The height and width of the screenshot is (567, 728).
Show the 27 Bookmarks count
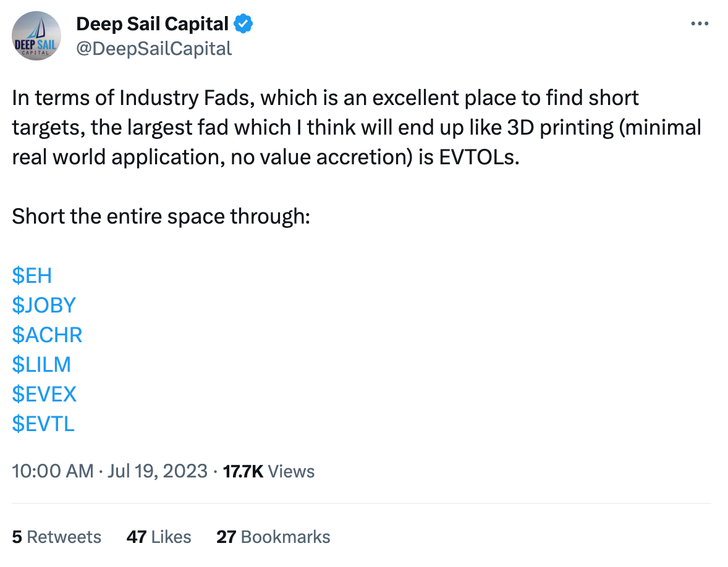(274, 537)
